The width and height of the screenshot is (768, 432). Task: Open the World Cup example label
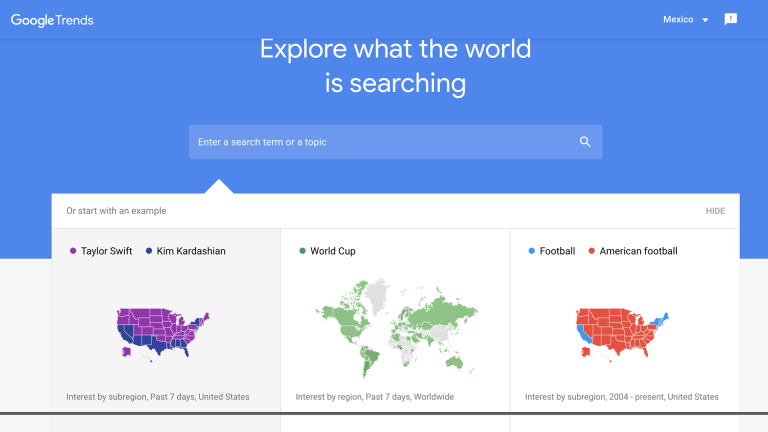click(333, 251)
